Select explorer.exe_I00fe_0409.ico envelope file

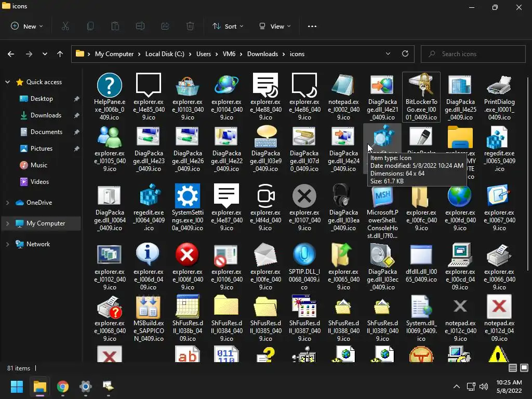pyautogui.click(x=265, y=267)
